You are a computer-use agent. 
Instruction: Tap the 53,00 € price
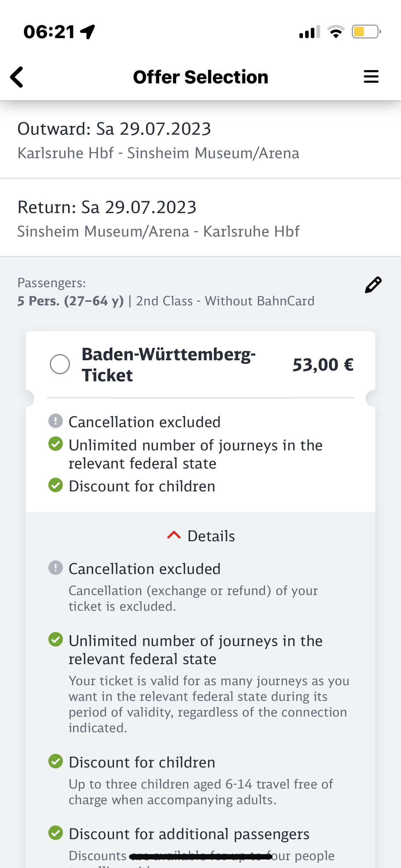pyautogui.click(x=323, y=365)
